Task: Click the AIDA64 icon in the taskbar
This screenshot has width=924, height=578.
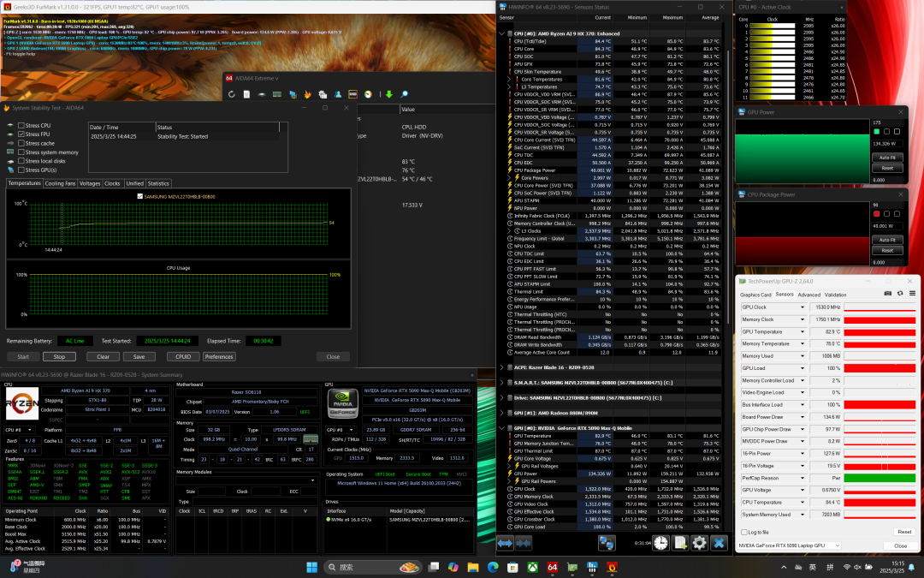Action: click(552, 568)
